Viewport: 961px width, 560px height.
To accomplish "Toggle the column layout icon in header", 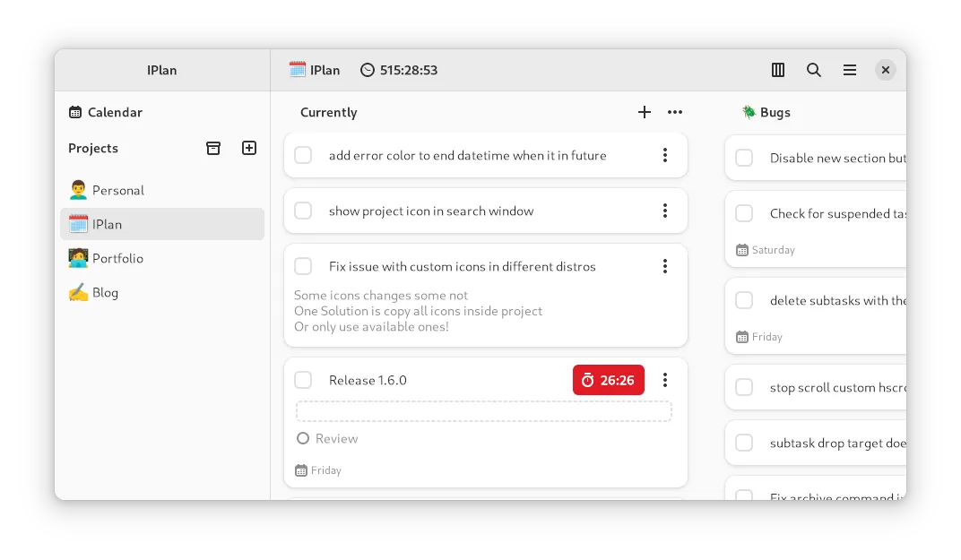I will click(x=778, y=70).
